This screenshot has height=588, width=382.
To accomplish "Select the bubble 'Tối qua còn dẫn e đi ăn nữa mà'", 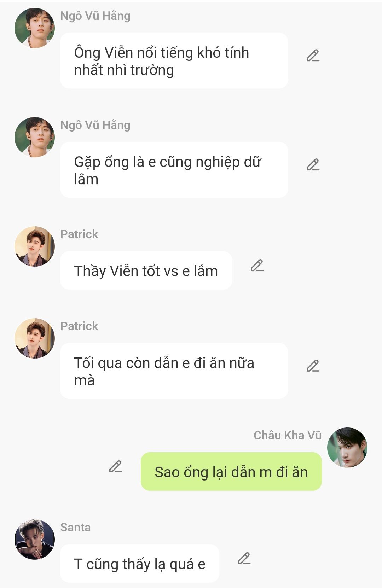I will pyautogui.click(x=174, y=371).
